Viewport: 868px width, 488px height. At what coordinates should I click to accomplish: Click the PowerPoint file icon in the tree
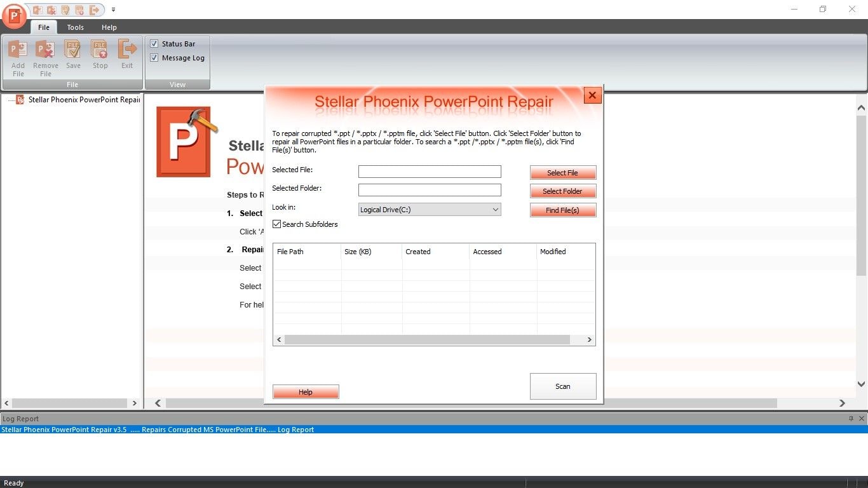pos(20,100)
